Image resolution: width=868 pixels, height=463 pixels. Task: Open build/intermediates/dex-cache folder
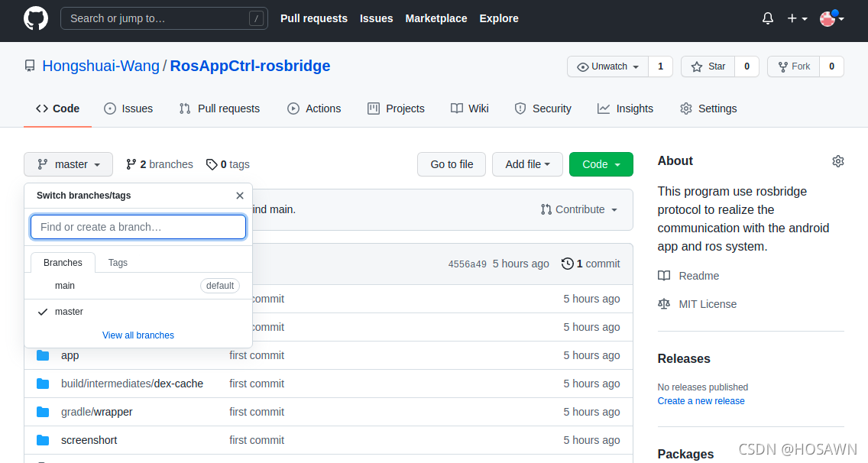132,384
